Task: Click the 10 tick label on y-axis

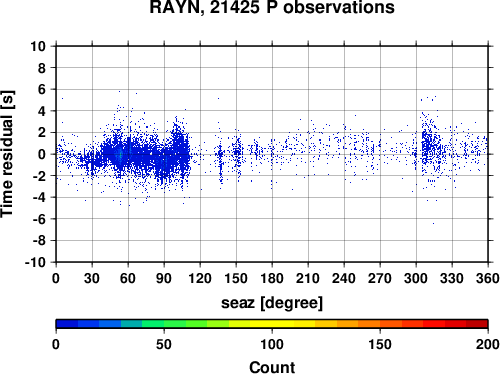Action: click(38, 46)
